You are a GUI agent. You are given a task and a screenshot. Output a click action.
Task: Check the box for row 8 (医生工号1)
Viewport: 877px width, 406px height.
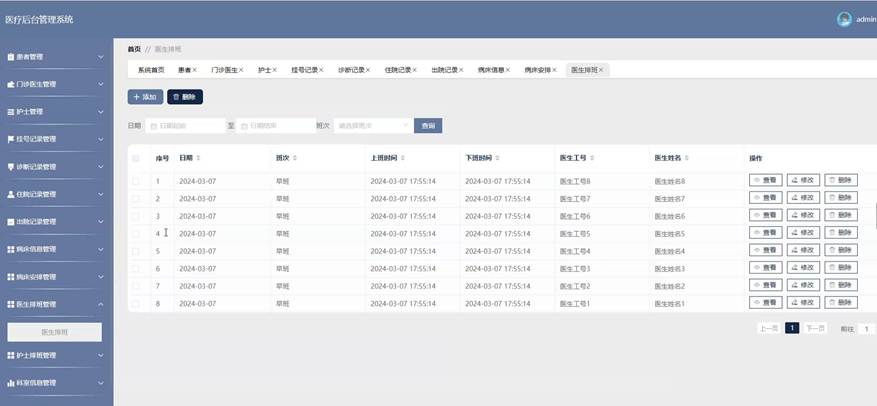pyautogui.click(x=135, y=304)
